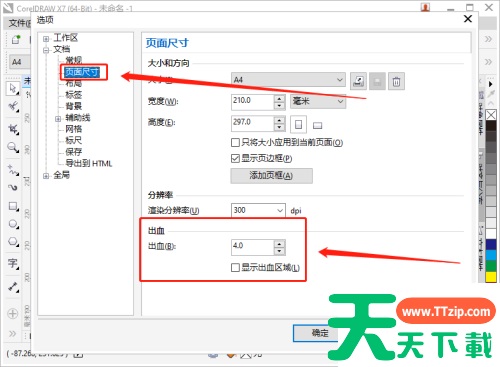
Task: Pick the dark blue color swatch
Action: pos(491,244)
